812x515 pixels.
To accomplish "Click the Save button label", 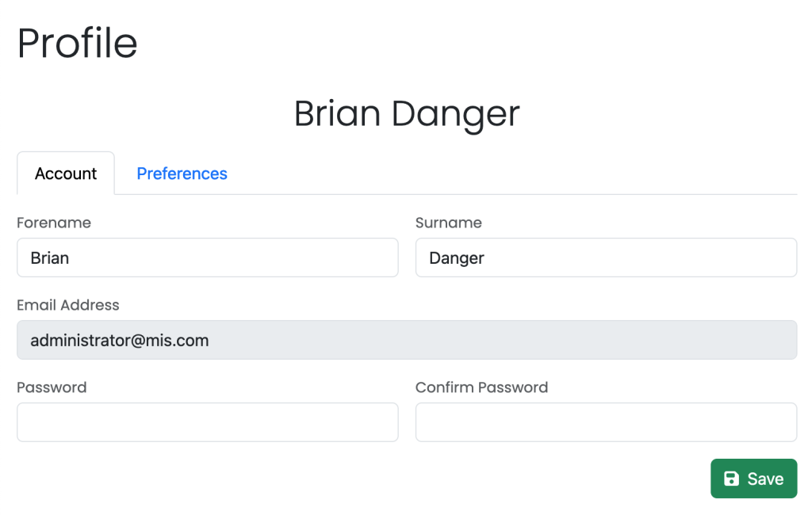I will (765, 479).
